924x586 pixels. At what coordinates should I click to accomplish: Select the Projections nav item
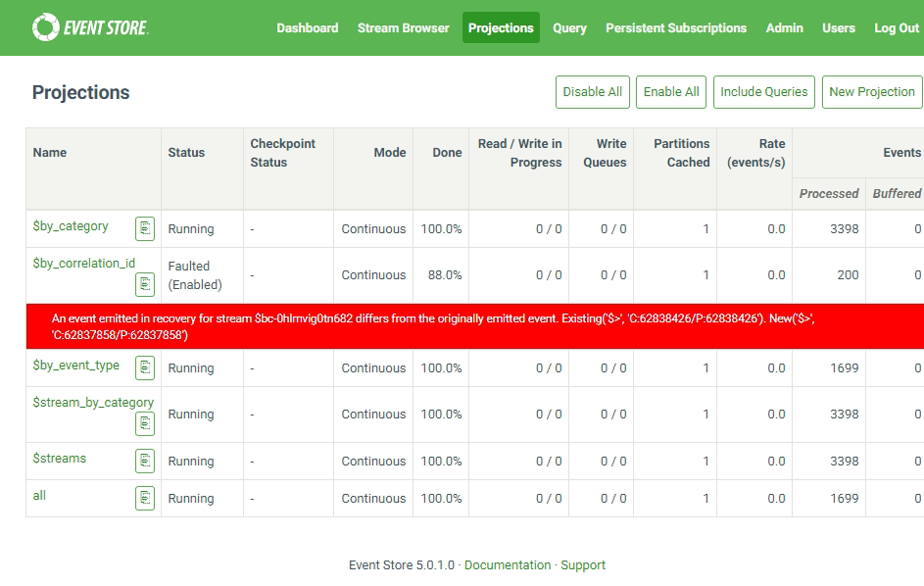(501, 27)
